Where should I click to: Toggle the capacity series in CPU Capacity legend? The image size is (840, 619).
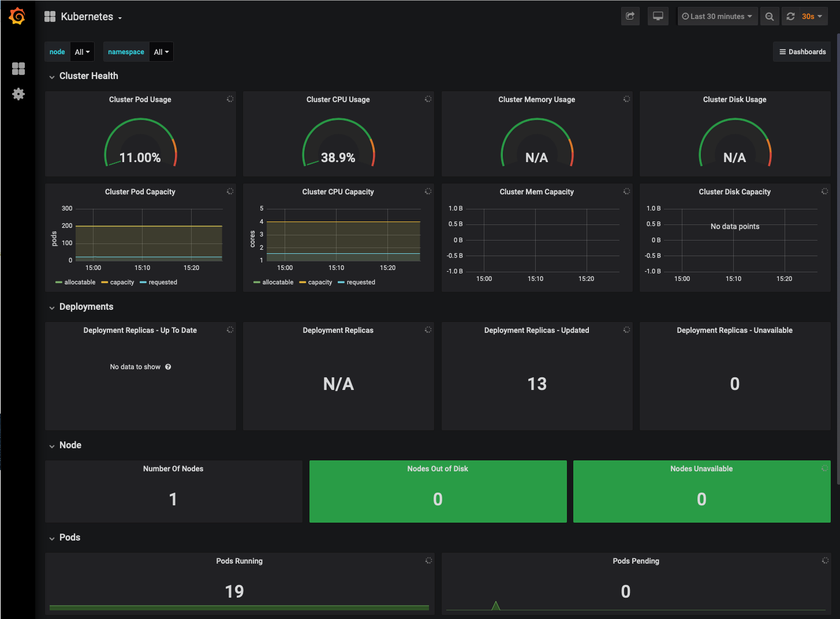point(316,283)
